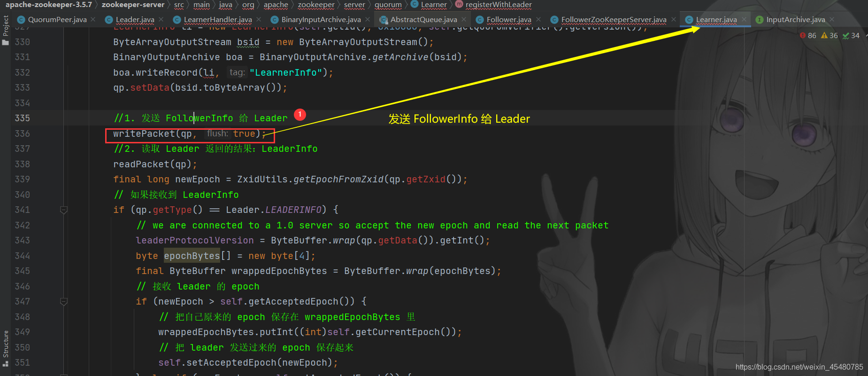Close the active Learner.java tab

click(744, 19)
